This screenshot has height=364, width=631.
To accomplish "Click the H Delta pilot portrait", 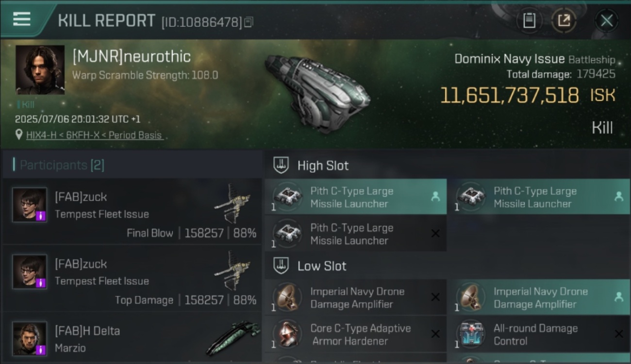I will [30, 338].
